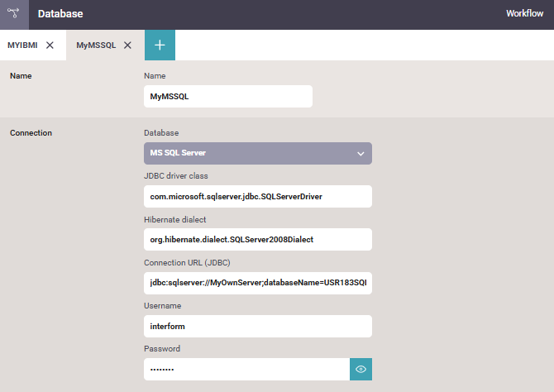Click the bold Name section heading
Viewport: 554px width, 392px height.
[21, 76]
